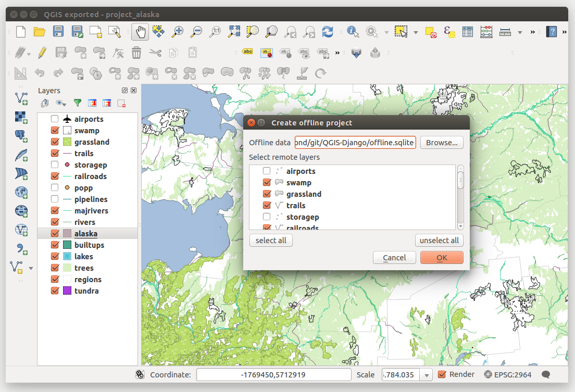Open the attribute table icon
Viewport: 575px width, 392px height.
pyautogui.click(x=468, y=32)
